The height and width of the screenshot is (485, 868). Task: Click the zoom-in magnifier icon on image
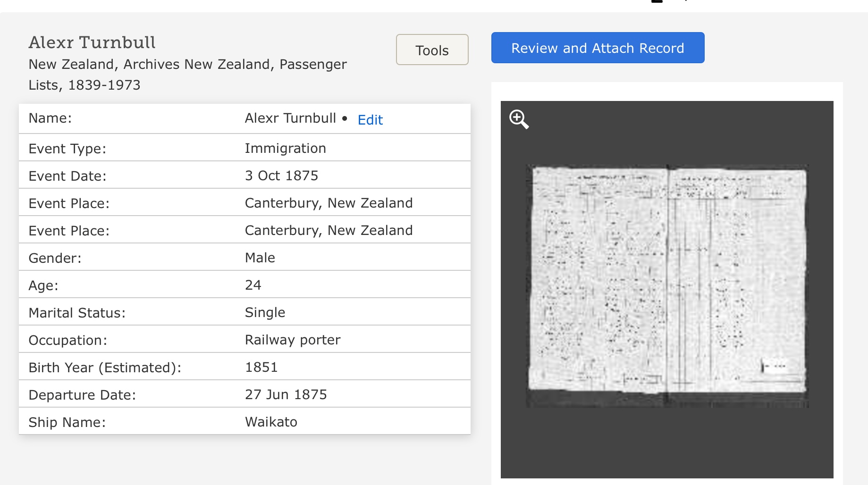[519, 119]
